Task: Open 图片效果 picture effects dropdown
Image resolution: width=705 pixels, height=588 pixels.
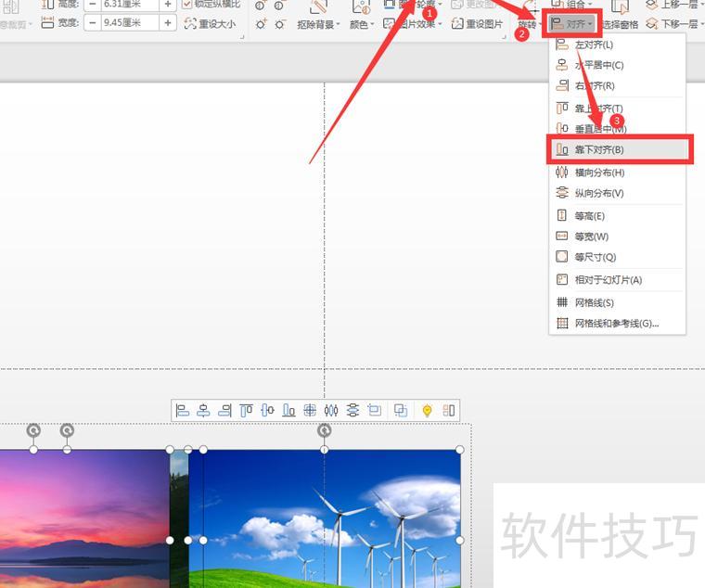Action: [413, 23]
